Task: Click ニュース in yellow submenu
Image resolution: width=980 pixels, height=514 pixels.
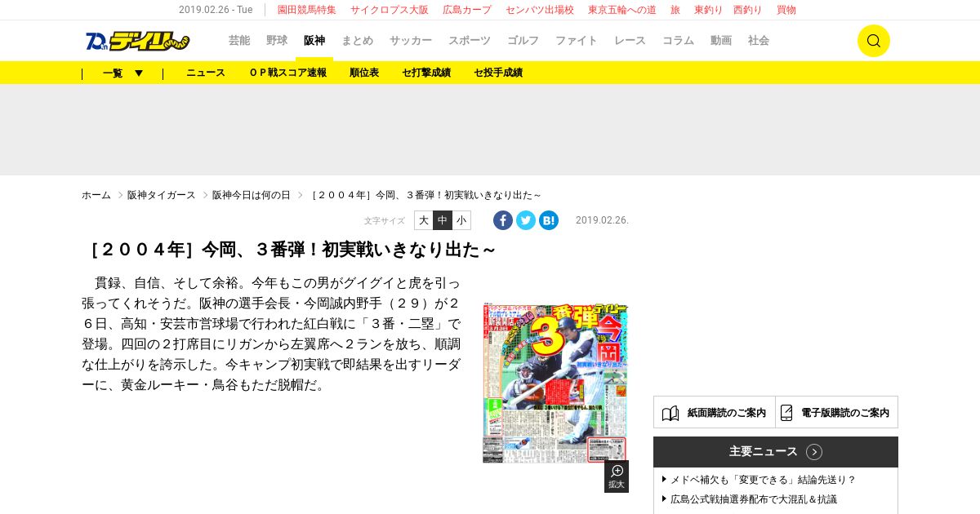Action: 206,73
